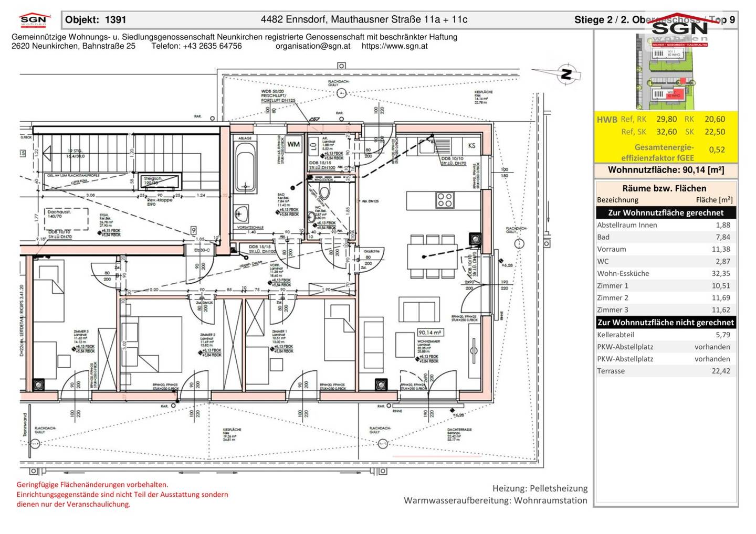Click the WM washing machine symbol

[x=294, y=145]
